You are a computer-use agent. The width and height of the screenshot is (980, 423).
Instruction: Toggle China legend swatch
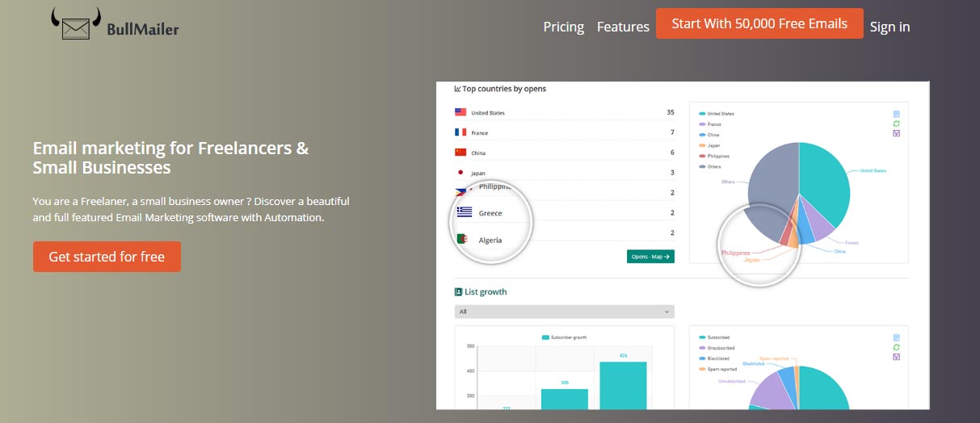(702, 135)
